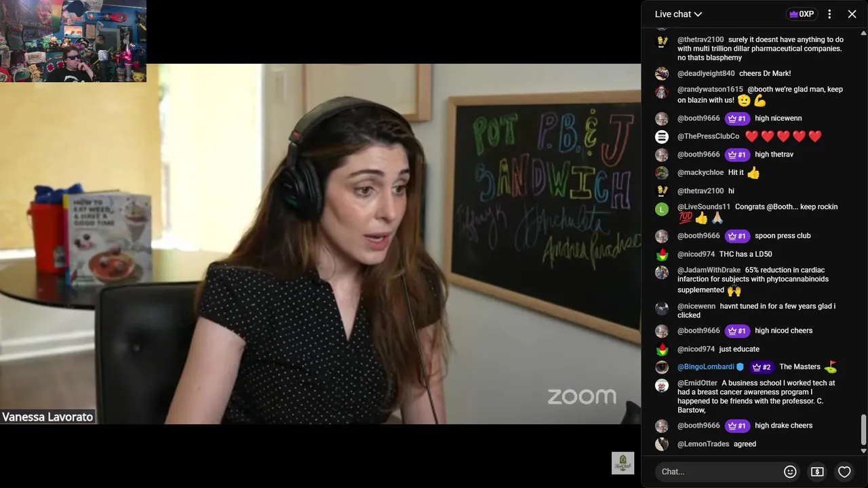This screenshot has height=488, width=868.
Task: Open @BingoLombardi username link
Action: point(706,367)
